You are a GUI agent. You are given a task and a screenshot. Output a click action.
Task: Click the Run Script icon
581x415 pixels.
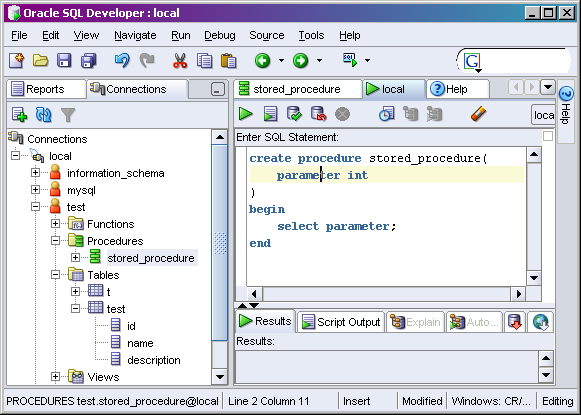click(x=270, y=114)
